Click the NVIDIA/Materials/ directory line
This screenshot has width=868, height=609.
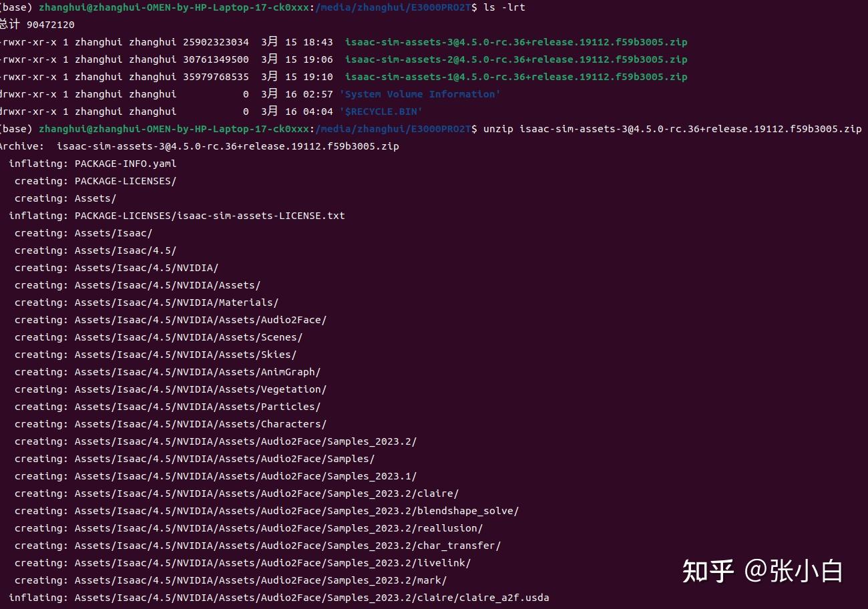(176, 302)
